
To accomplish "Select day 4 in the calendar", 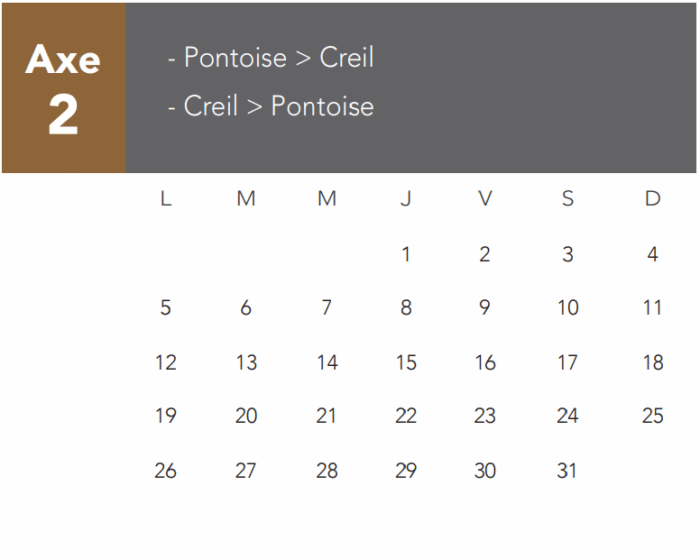I will (652, 255).
